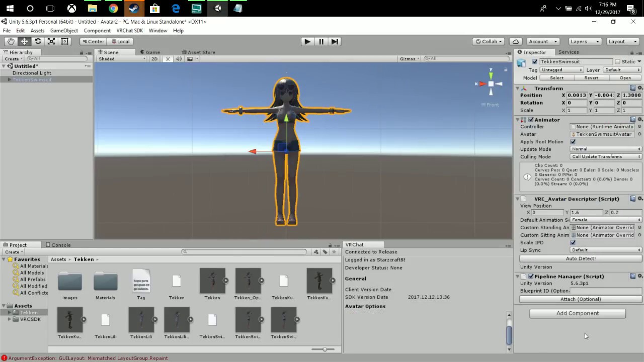Open Steam from the Windows taskbar
The height and width of the screenshot is (362, 644).
(x=134, y=8)
